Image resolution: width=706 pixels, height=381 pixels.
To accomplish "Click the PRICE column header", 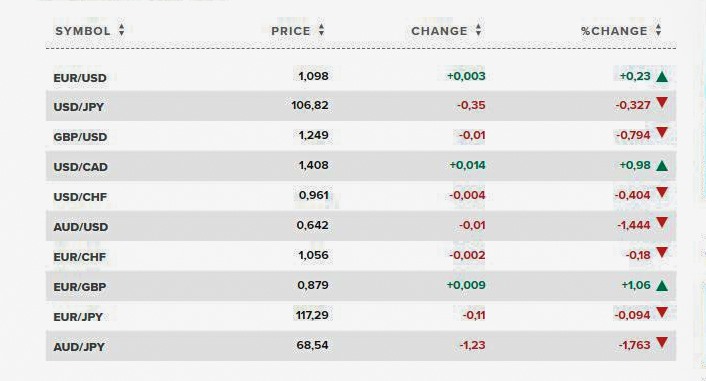I will (291, 31).
